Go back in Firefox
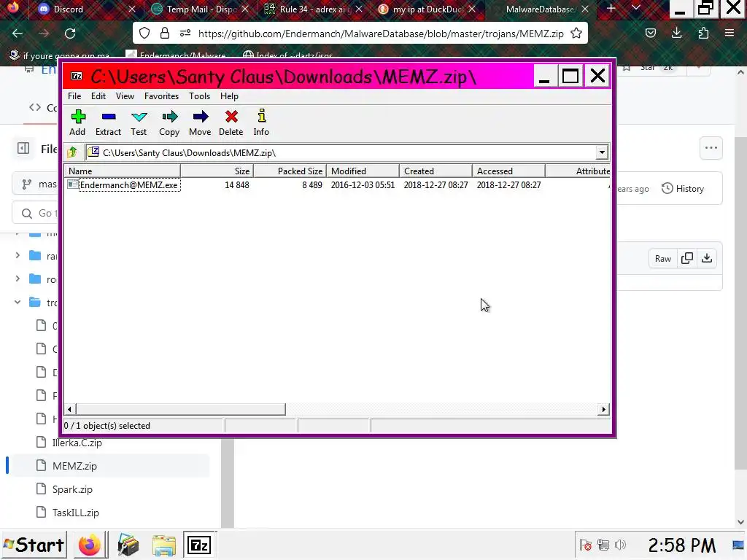This screenshot has width=747, height=560. click(x=18, y=34)
